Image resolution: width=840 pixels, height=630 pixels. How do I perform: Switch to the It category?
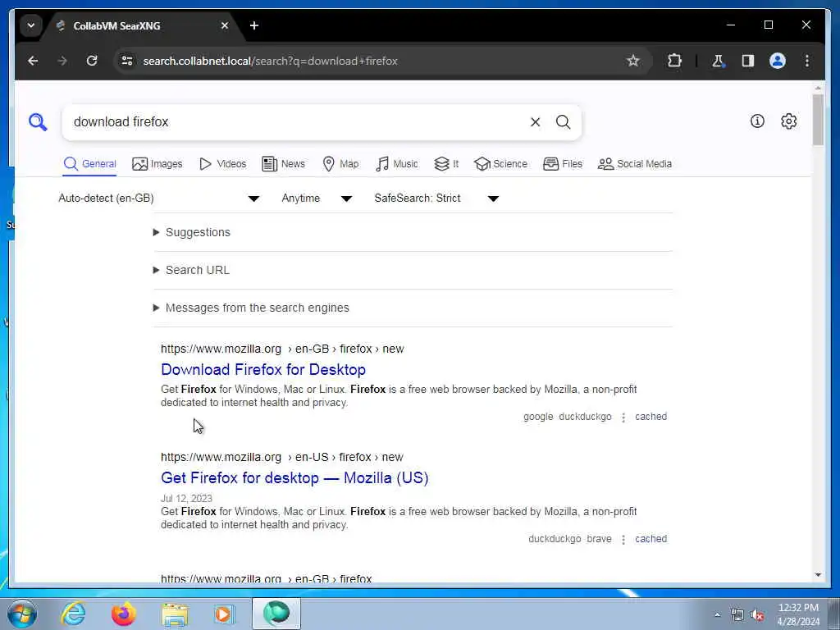coord(446,164)
